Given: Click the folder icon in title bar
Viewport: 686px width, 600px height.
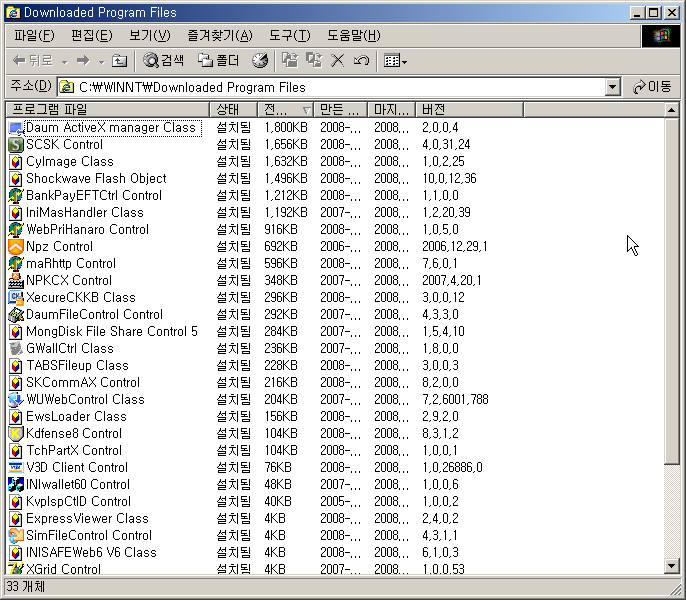Looking at the screenshot, I should 13,12.
